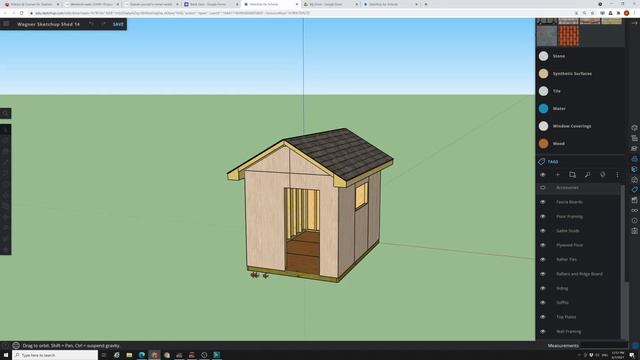Hide the Wall Framing tag
Screen dimensions: 640x360
[543, 331]
